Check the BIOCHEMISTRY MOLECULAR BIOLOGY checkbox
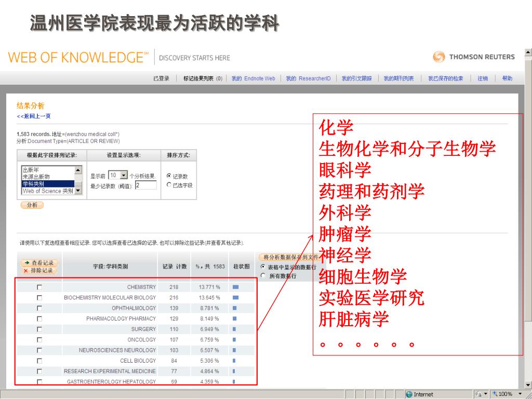This screenshot has width=532, height=399. coord(39,298)
